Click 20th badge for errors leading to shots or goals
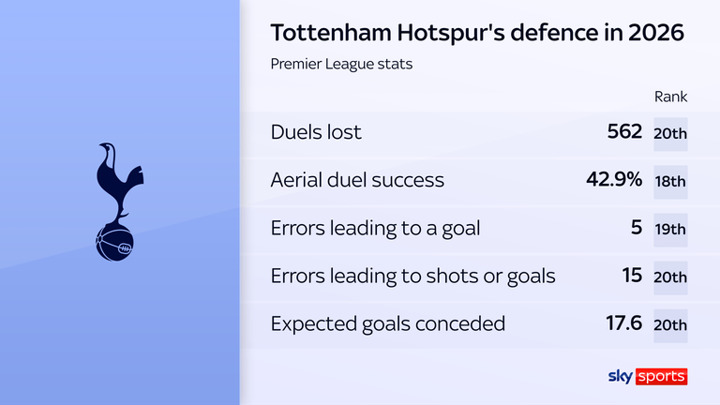 pos(671,277)
